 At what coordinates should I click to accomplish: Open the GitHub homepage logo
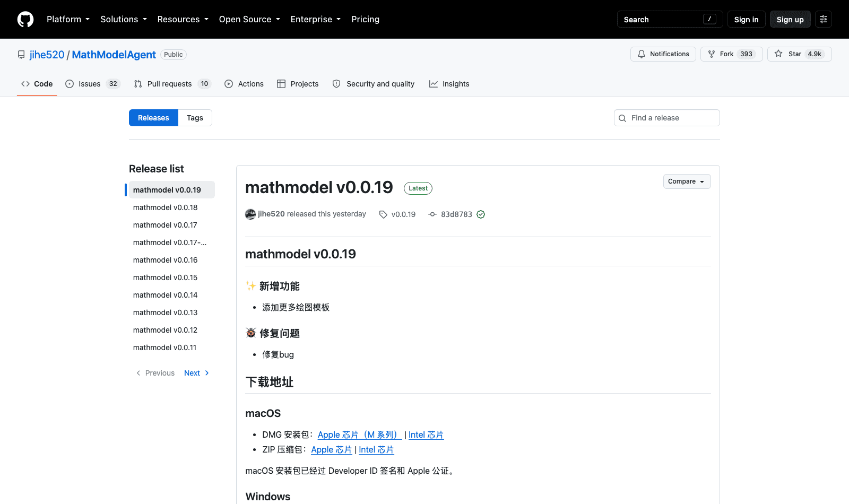(25, 19)
